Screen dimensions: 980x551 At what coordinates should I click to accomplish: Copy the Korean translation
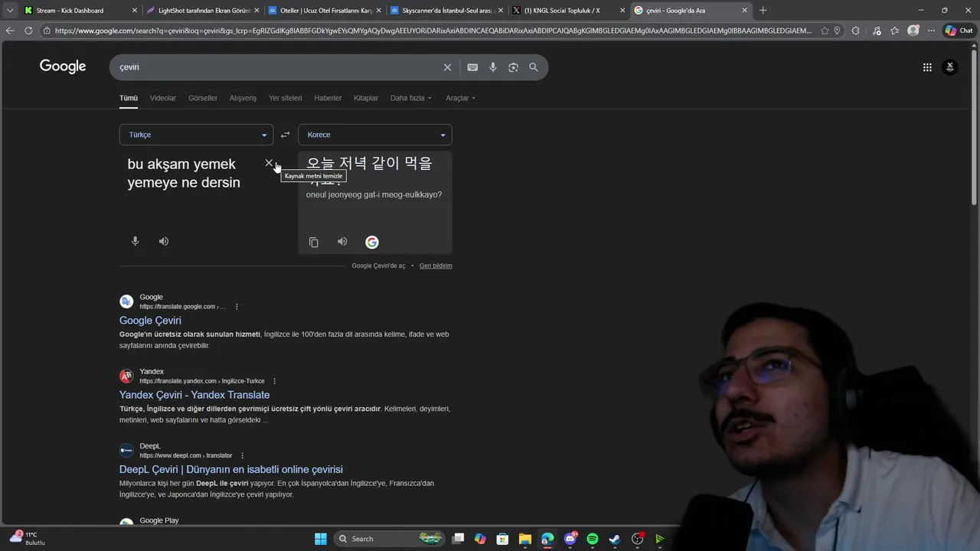click(x=313, y=242)
